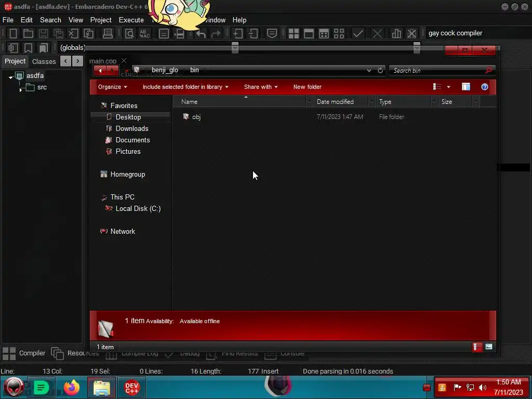This screenshot has width=532, height=399.
Task: Select the obj folder in file list
Action: [196, 117]
